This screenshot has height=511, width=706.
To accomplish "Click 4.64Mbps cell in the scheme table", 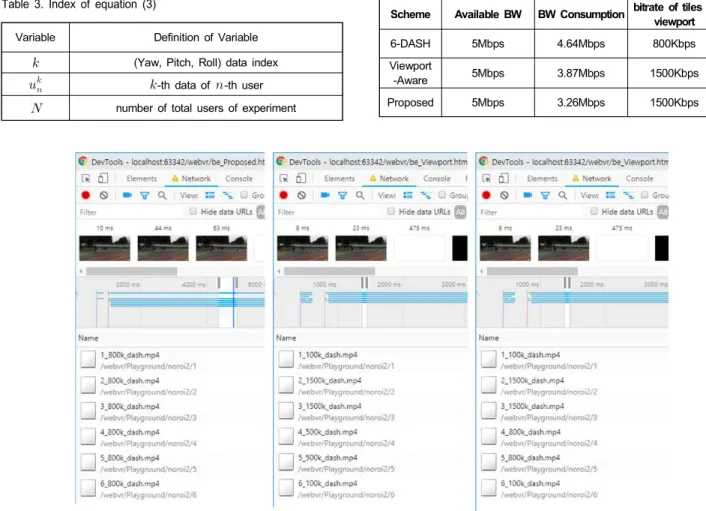I will 581,44.
